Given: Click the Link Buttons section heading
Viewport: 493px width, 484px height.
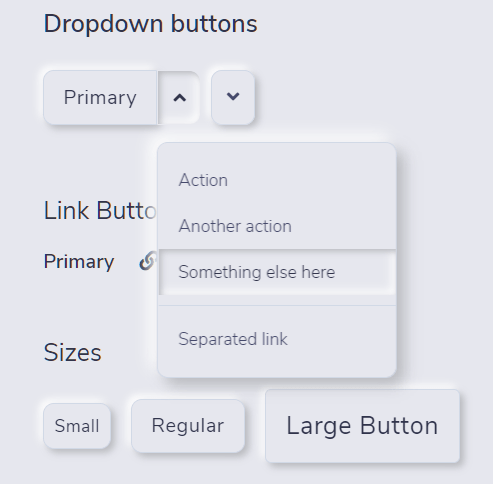Looking at the screenshot, I should [x=100, y=211].
